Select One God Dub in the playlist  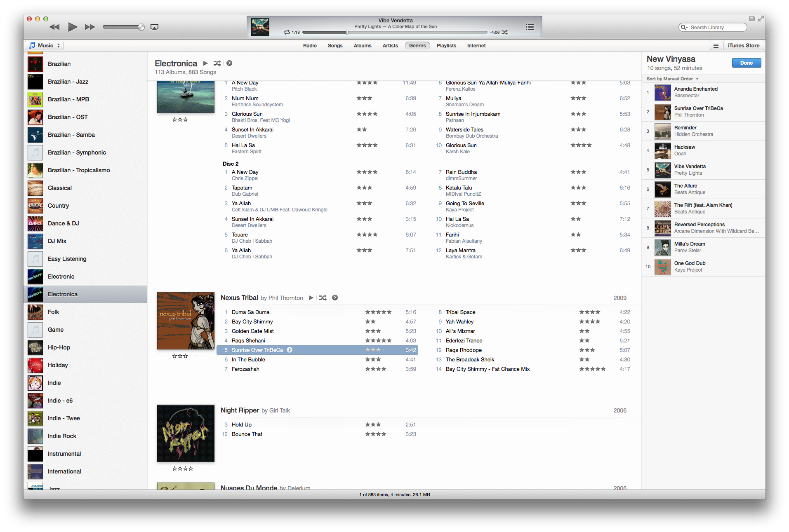point(704,267)
